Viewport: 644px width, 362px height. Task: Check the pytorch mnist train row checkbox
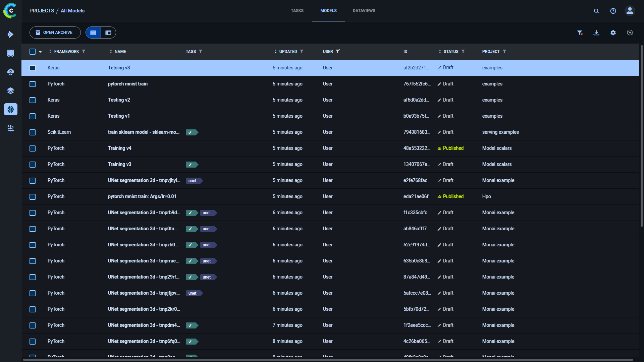point(33,84)
